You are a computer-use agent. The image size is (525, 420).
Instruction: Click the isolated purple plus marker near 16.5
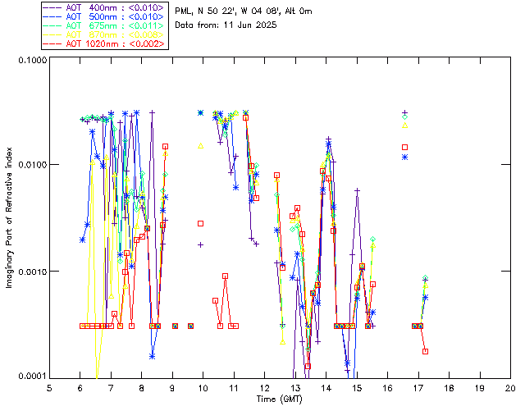404,112
